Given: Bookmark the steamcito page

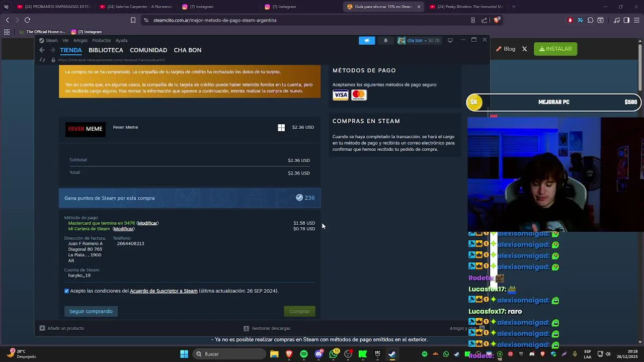Looking at the screenshot, I should click(133, 20).
